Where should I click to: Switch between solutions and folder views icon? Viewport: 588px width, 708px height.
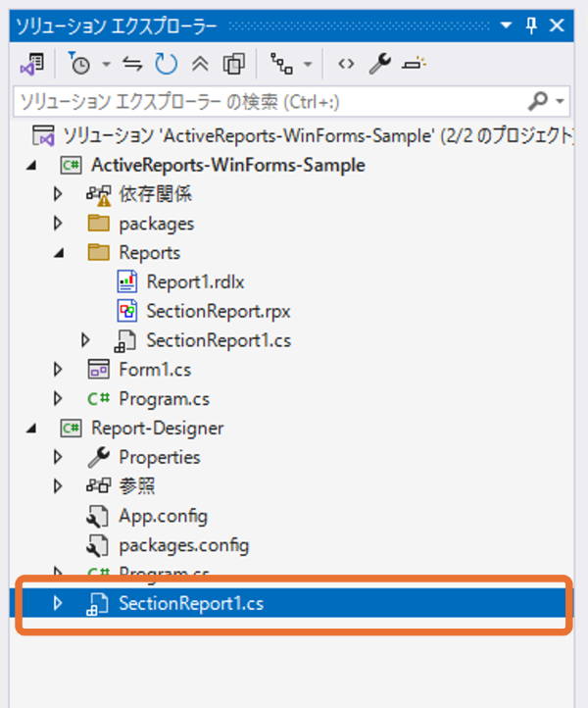tap(32, 64)
